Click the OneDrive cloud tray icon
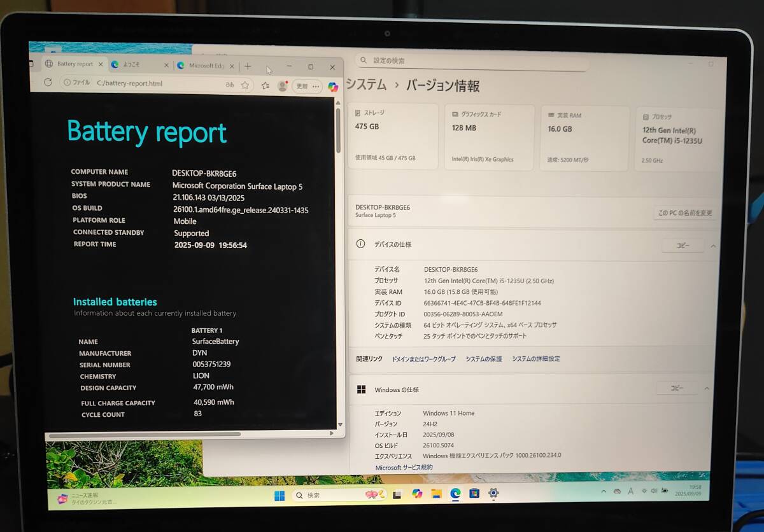This screenshot has width=764, height=532. (x=617, y=491)
